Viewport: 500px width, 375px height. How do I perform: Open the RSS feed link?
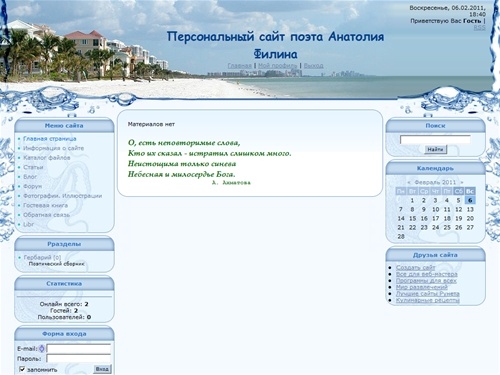[x=479, y=27]
